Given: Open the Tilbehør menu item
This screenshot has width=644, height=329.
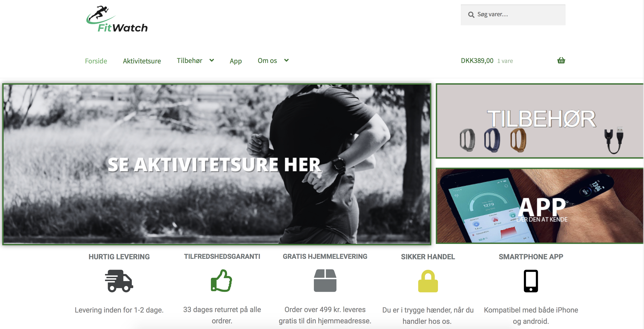Looking at the screenshot, I should tap(189, 61).
